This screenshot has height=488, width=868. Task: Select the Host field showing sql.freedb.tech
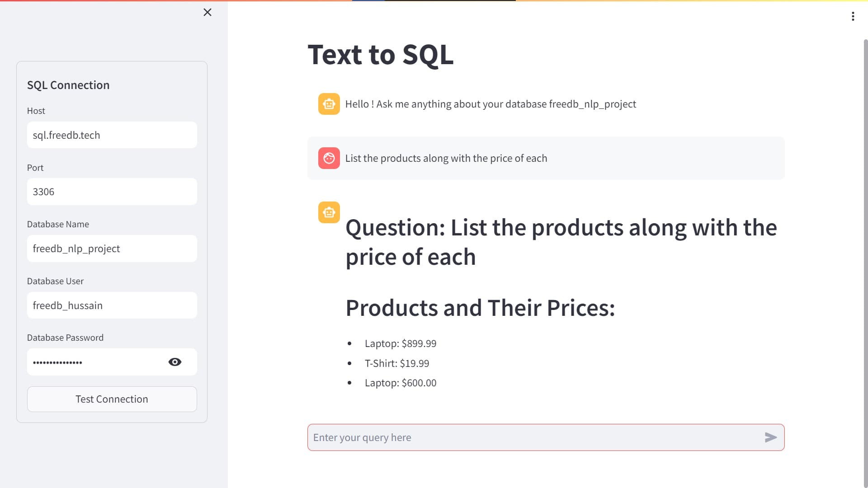112,135
